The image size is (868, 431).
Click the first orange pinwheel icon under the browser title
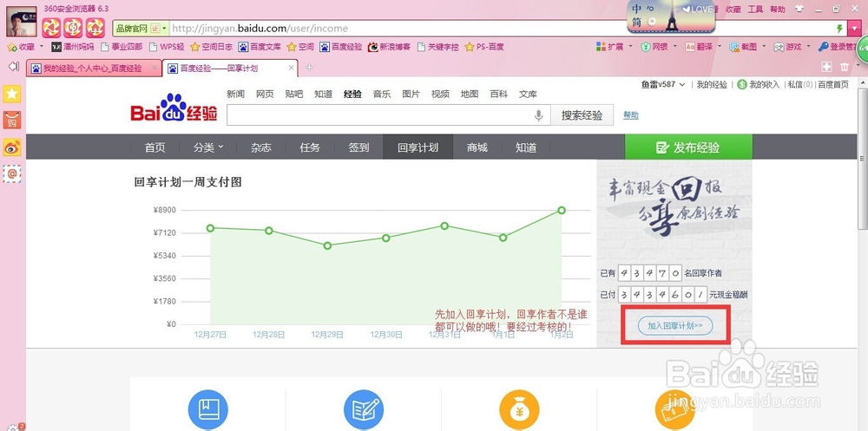pyautogui.click(x=51, y=27)
